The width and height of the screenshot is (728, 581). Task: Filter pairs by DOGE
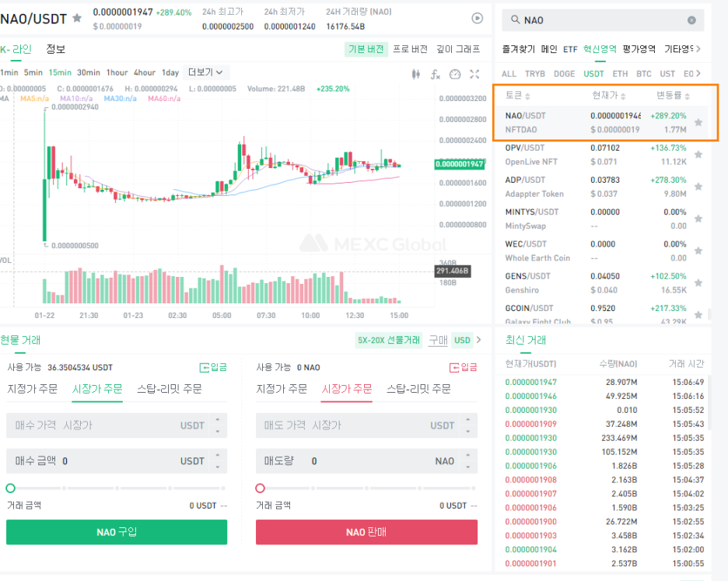pos(564,73)
